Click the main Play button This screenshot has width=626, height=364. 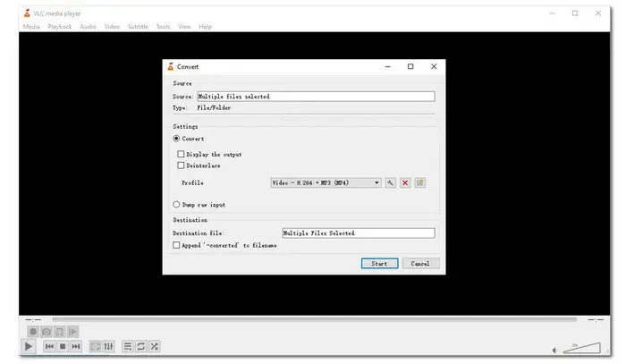pyautogui.click(x=29, y=346)
